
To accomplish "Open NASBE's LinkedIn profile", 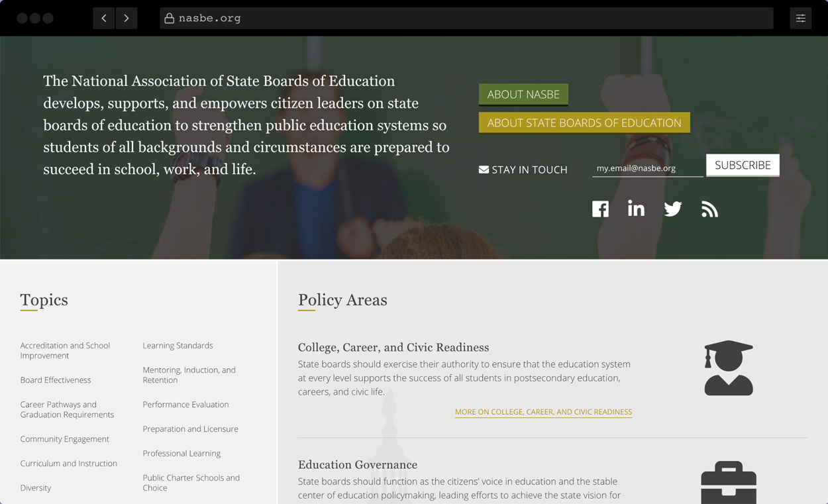I will point(636,209).
